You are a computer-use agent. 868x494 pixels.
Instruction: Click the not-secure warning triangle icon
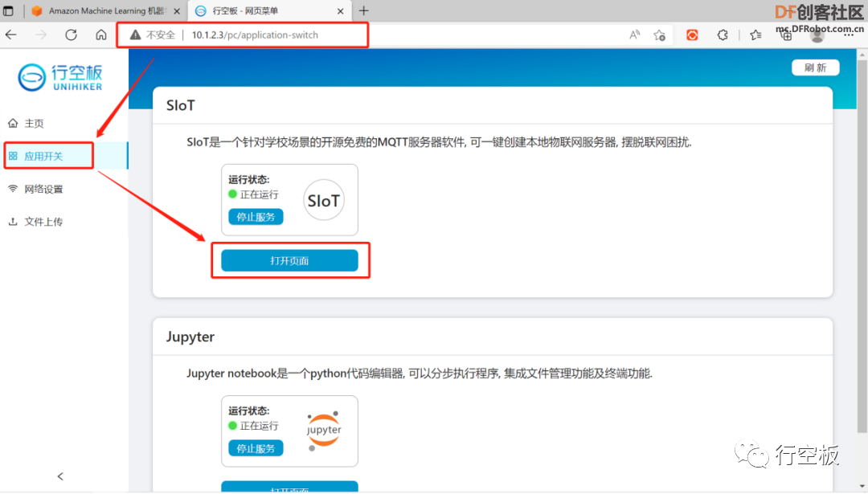pyautogui.click(x=135, y=35)
